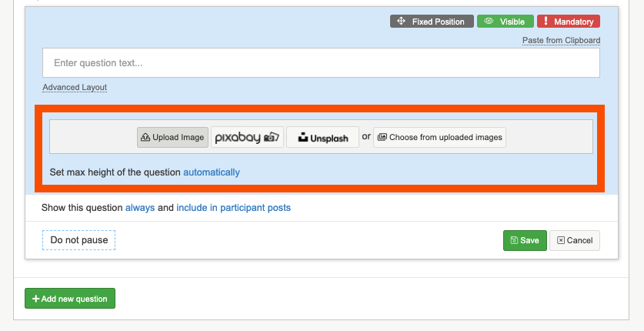Image resolution: width=644 pixels, height=331 pixels.
Task: Click the question text input field
Action: 321,63
